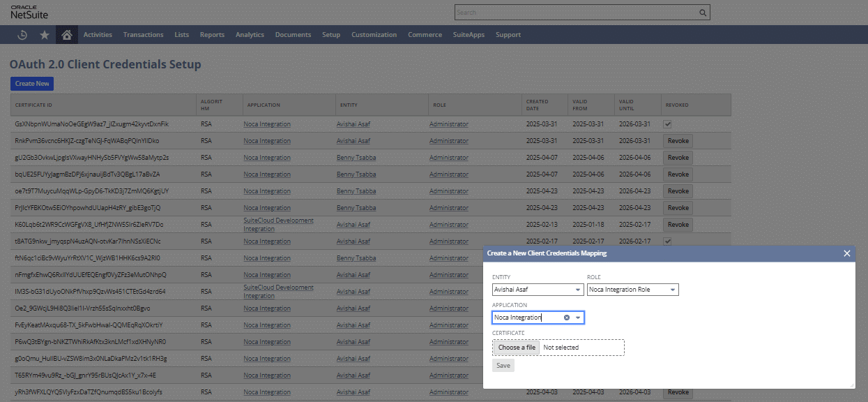This screenshot has width=868, height=402.
Task: Open SuiteCloud Development Integration link in IM3S-bG31 row
Action: pos(278,292)
